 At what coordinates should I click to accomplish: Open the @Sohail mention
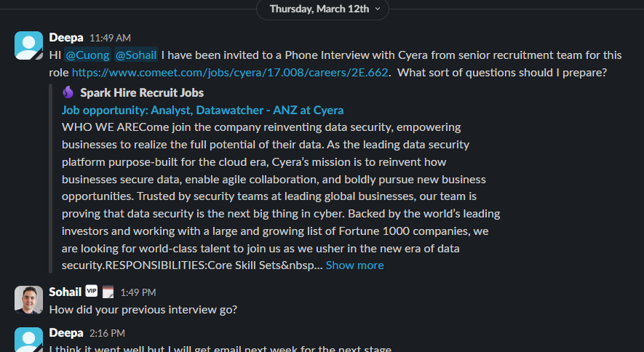tap(135, 55)
